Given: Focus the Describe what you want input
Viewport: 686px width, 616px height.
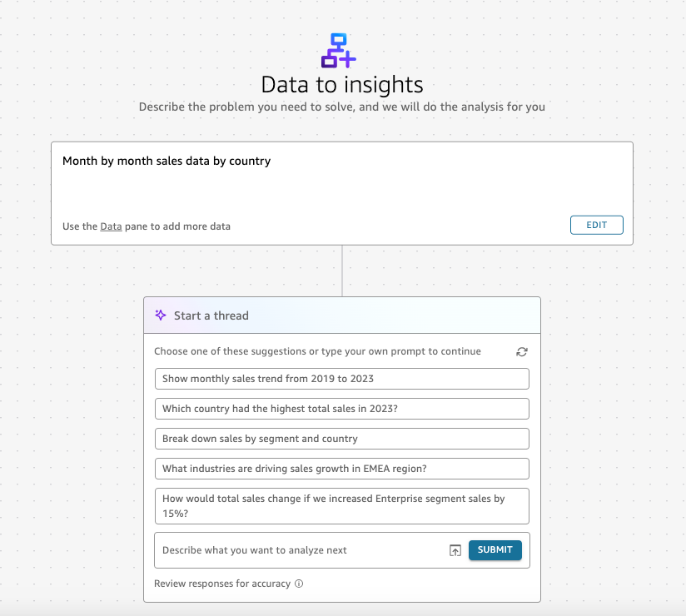Looking at the screenshot, I should 302,550.
